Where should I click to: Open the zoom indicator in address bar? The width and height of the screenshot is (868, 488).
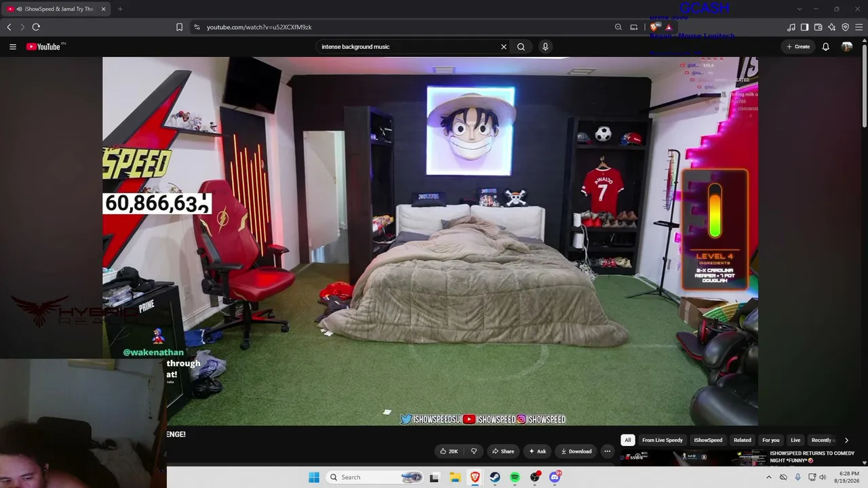pos(618,27)
